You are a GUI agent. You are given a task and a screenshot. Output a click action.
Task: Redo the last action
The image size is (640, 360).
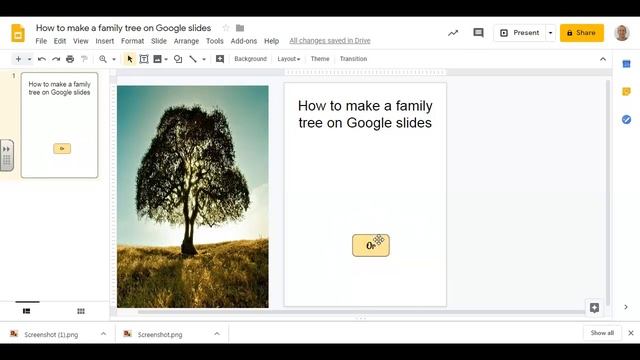[x=56, y=59]
